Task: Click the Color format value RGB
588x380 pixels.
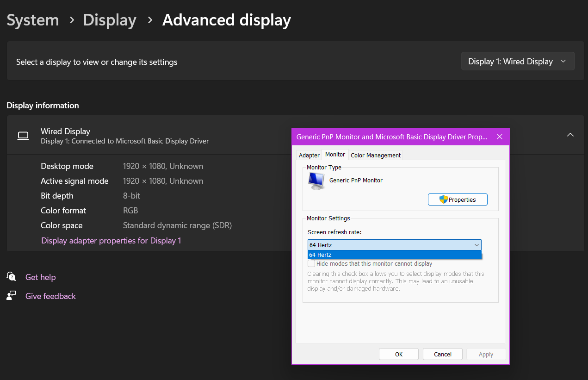Action: point(130,211)
